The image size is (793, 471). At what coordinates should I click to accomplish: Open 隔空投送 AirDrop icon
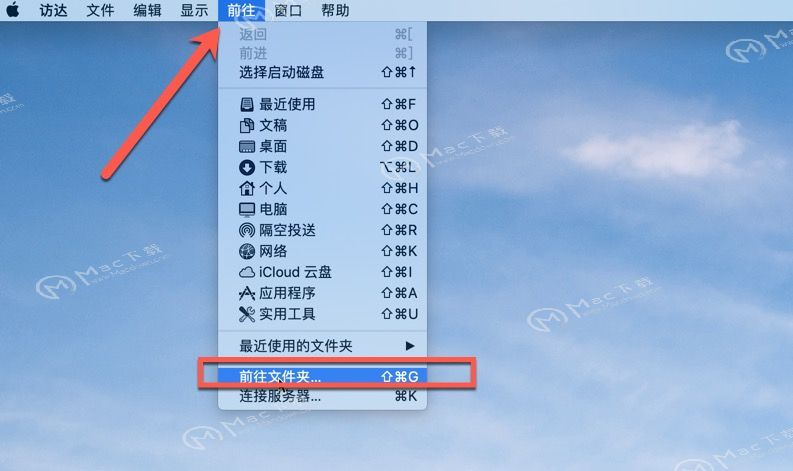[247, 230]
